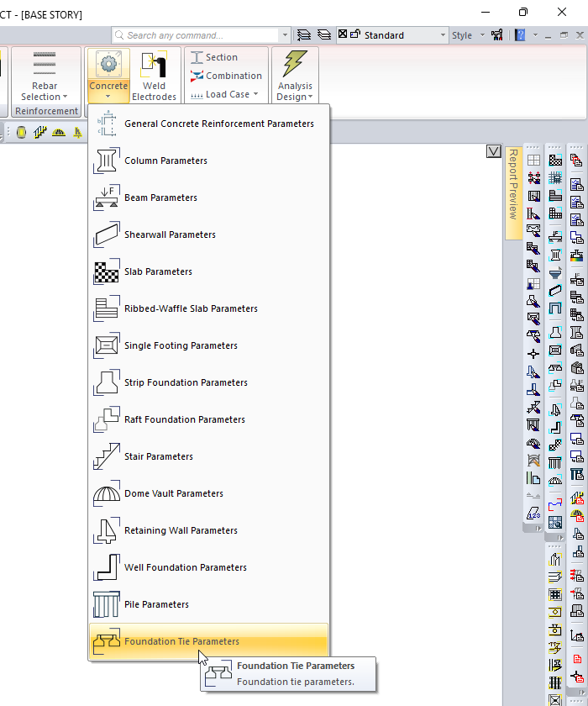Click the Combination button in ribbon
This screenshot has height=706, width=588.
pyautogui.click(x=226, y=76)
